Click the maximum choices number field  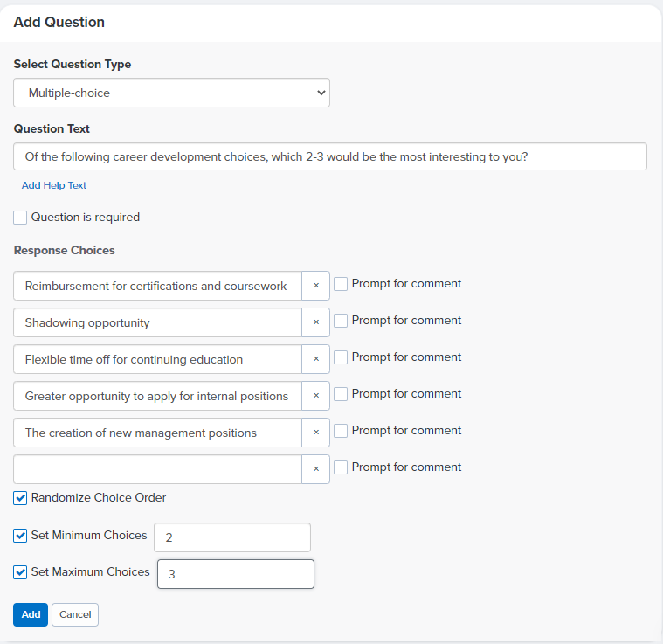pyautogui.click(x=236, y=574)
